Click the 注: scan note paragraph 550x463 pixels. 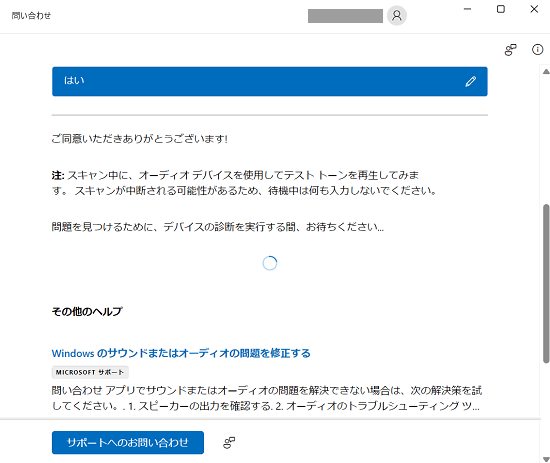[244, 183]
